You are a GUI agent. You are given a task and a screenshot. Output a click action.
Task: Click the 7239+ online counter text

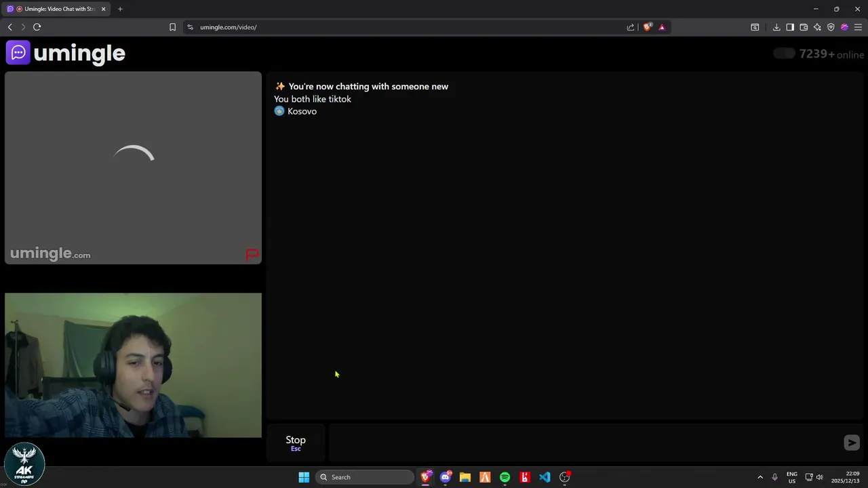click(x=831, y=54)
